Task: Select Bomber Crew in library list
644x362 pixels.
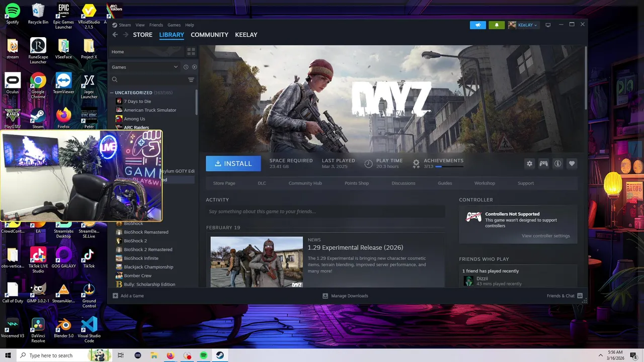Action: pyautogui.click(x=138, y=276)
